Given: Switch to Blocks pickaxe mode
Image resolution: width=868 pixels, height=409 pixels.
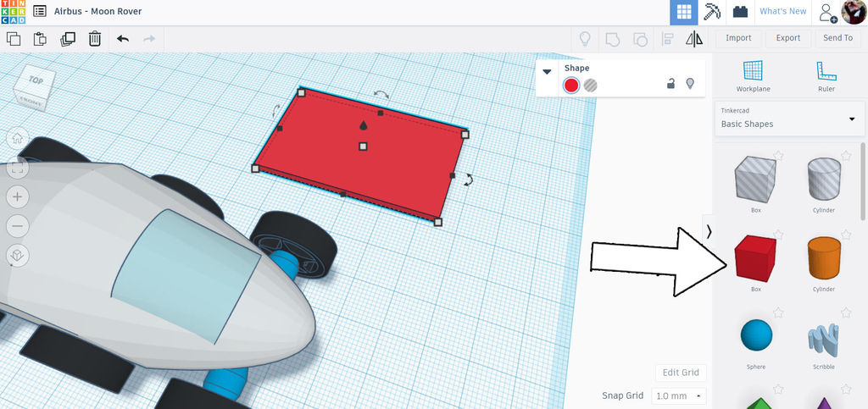Looking at the screenshot, I should (712, 12).
